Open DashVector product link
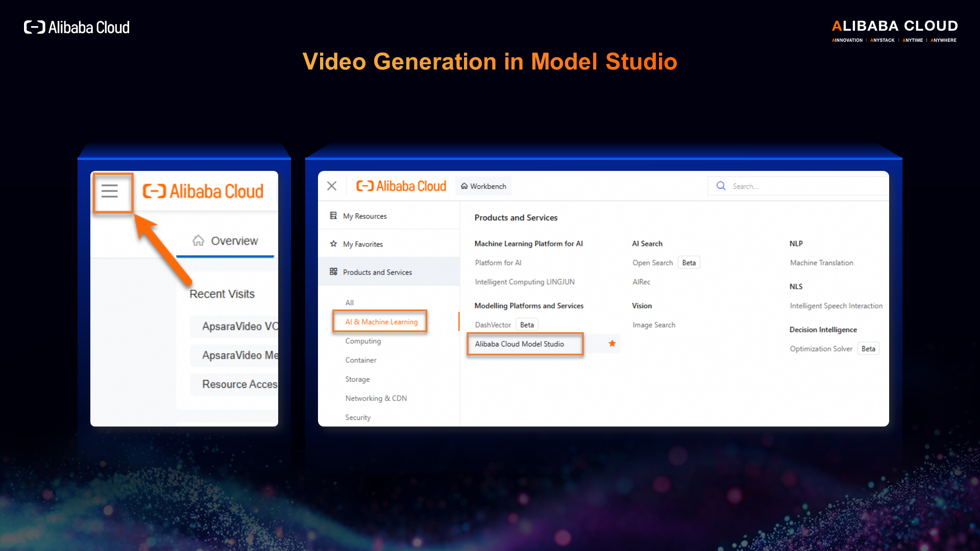 click(x=493, y=325)
